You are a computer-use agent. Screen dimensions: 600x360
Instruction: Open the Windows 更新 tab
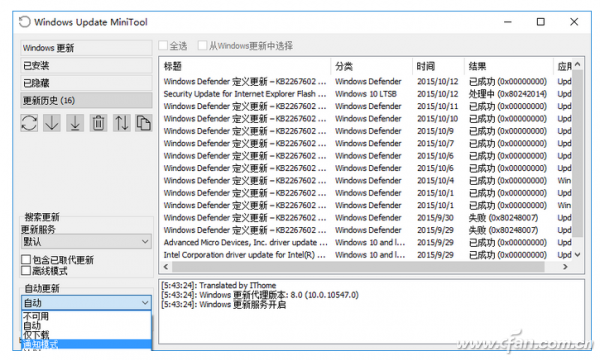(x=86, y=48)
